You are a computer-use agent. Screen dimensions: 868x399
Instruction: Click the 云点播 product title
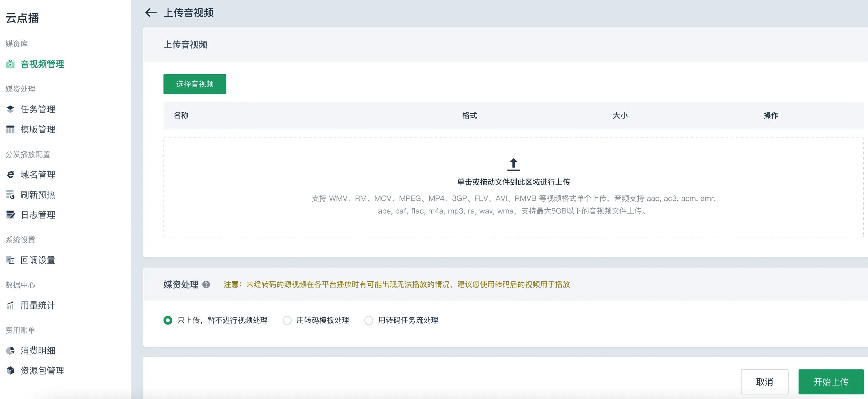coord(22,18)
